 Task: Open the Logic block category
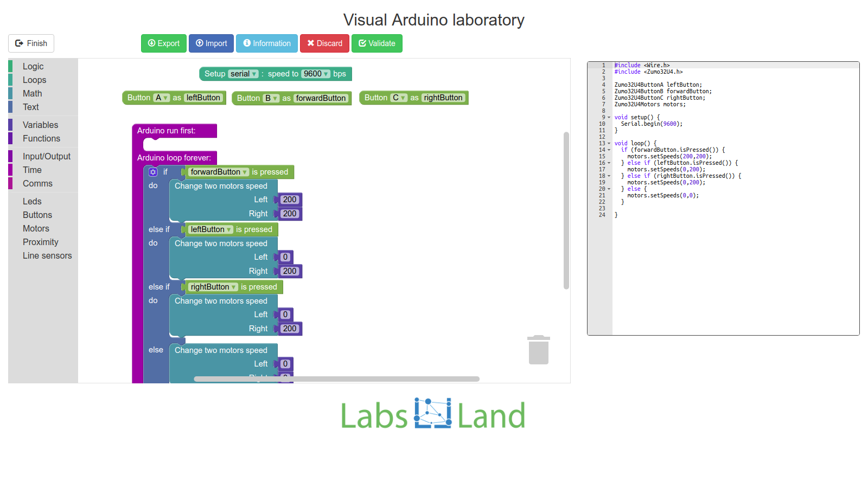tap(43, 66)
